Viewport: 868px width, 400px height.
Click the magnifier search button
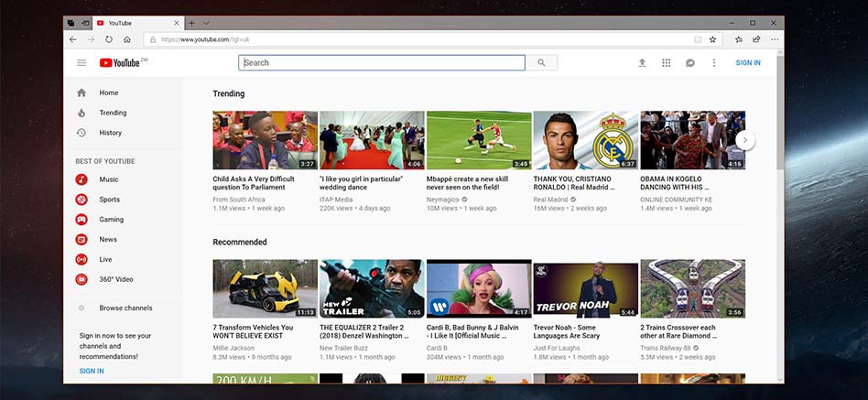tap(541, 63)
